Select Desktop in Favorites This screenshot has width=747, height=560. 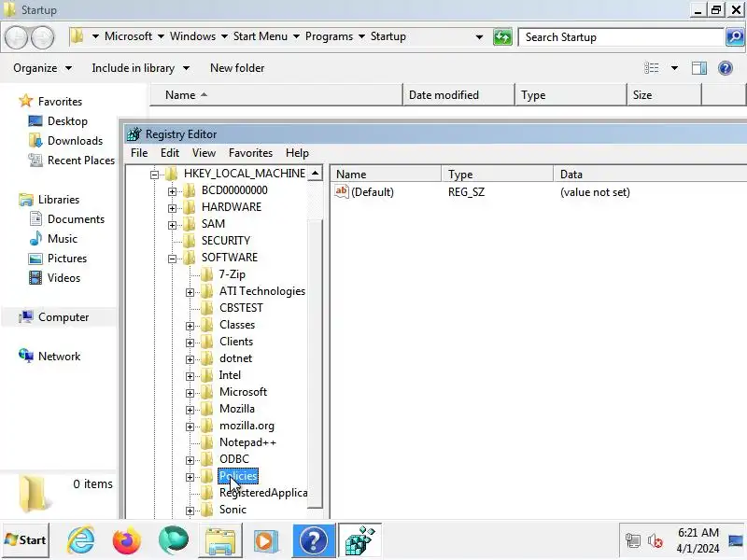(67, 121)
